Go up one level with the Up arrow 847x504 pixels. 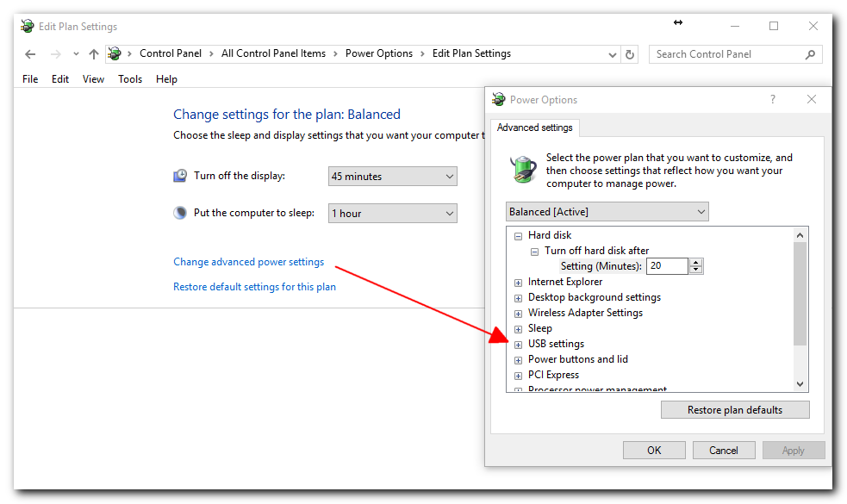tap(94, 54)
